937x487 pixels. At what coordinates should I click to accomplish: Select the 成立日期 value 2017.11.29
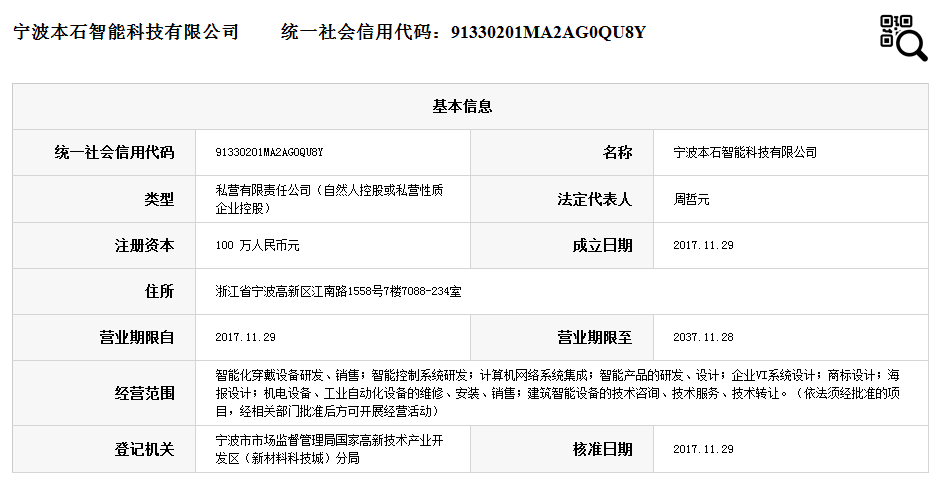coord(703,246)
